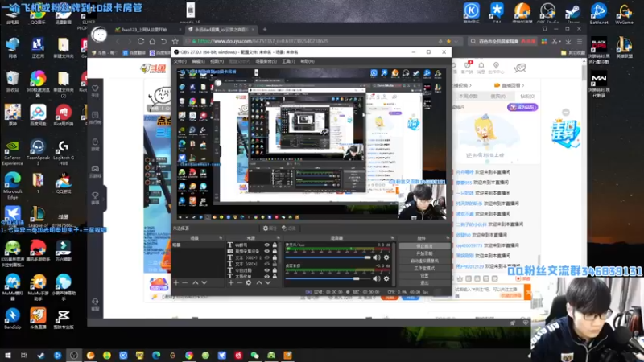
Task: Move the selected scene up
Action: [196, 283]
